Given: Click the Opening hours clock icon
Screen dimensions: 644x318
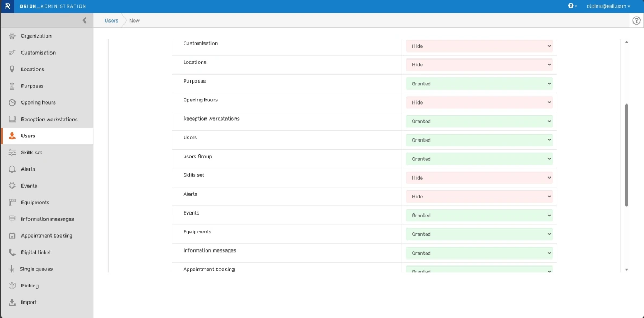Looking at the screenshot, I should (12, 102).
